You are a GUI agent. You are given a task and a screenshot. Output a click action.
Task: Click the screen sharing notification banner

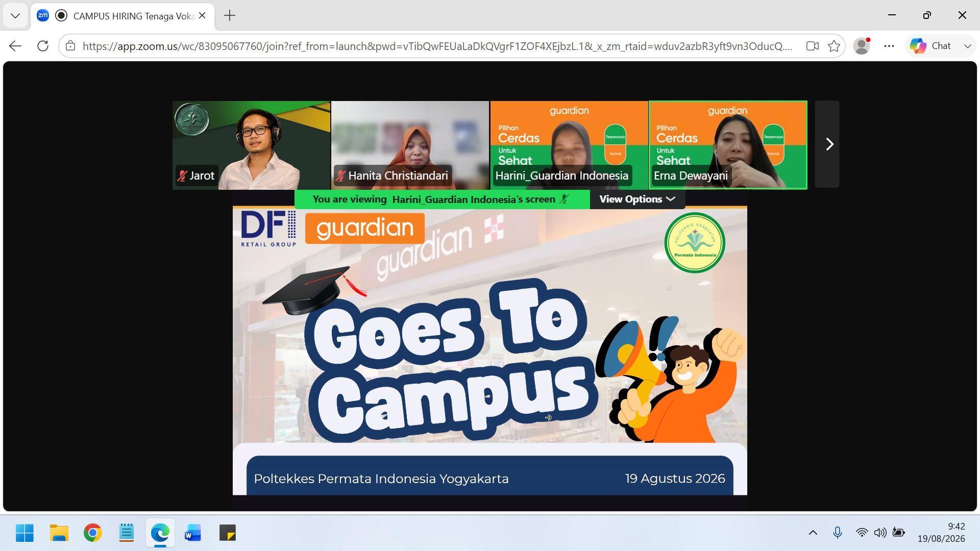click(x=442, y=199)
